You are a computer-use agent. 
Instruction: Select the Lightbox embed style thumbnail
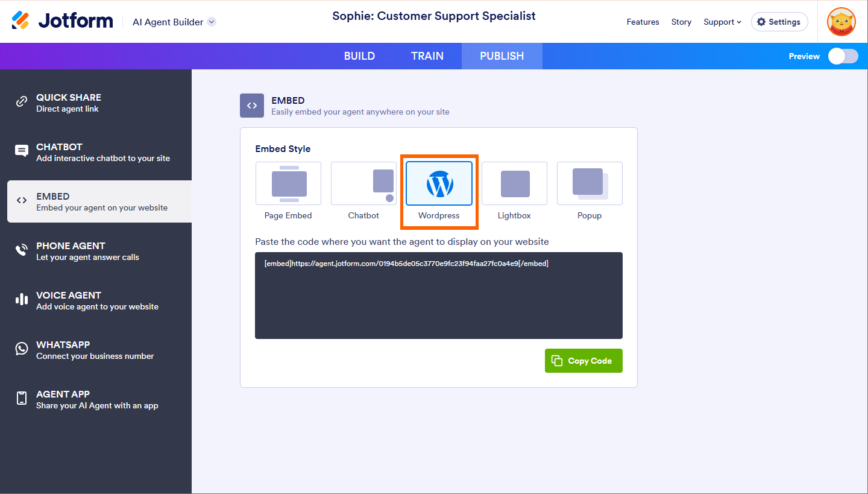(514, 183)
